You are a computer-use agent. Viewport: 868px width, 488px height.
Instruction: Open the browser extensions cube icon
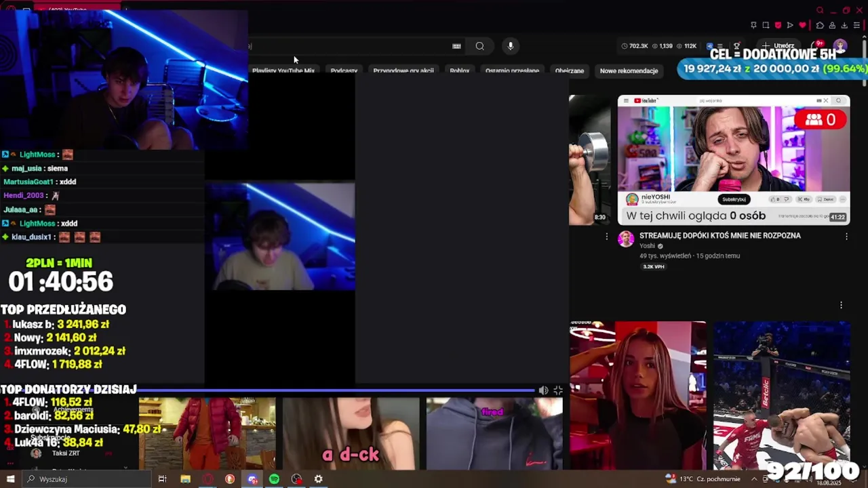[820, 25]
